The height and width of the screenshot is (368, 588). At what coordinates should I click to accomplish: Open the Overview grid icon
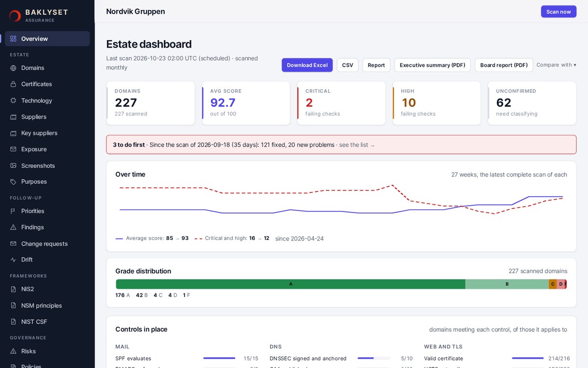[13, 39]
